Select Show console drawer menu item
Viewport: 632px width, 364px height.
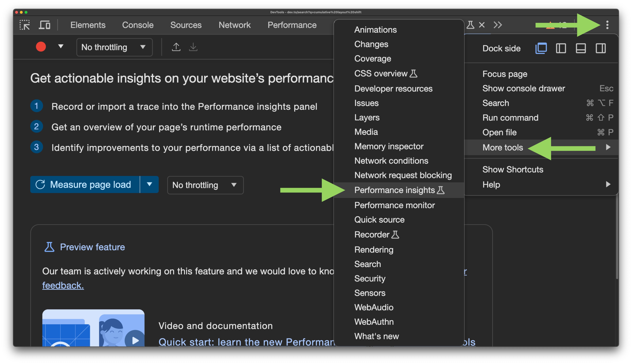pyautogui.click(x=541, y=88)
